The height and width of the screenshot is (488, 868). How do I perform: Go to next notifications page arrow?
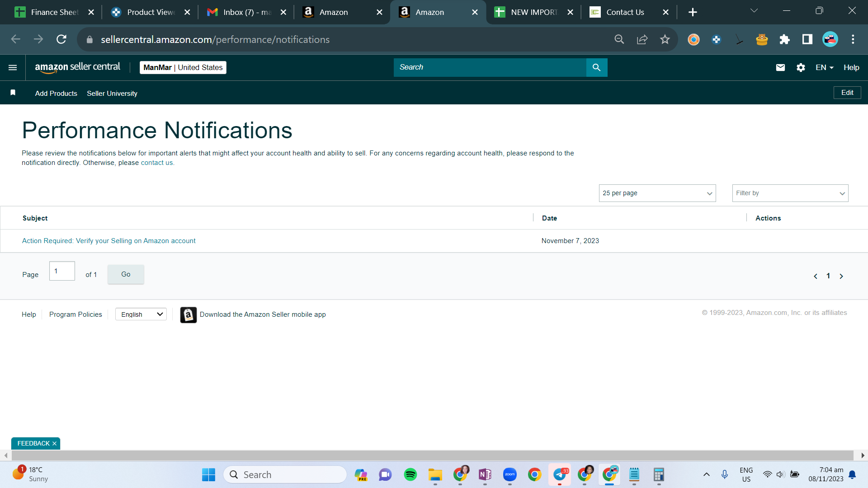tap(841, 276)
